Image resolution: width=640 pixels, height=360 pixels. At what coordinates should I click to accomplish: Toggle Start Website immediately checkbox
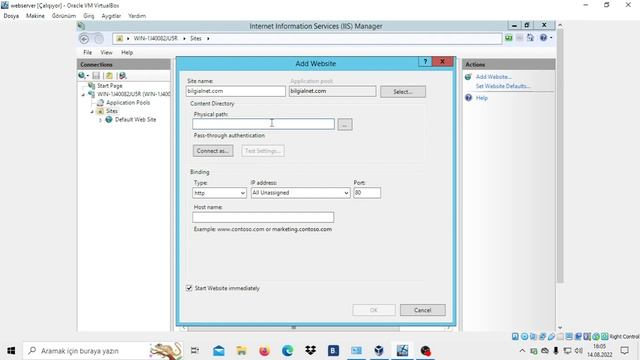[x=189, y=288]
